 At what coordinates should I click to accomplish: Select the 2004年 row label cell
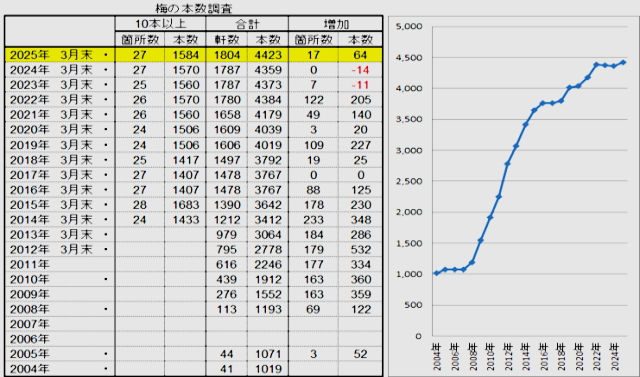pyautogui.click(x=60, y=369)
